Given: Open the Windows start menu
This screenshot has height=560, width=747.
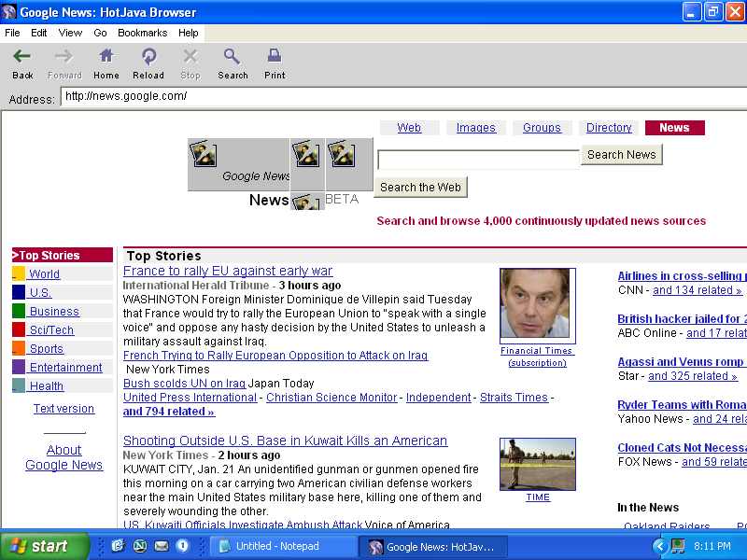Looking at the screenshot, I should [x=45, y=546].
